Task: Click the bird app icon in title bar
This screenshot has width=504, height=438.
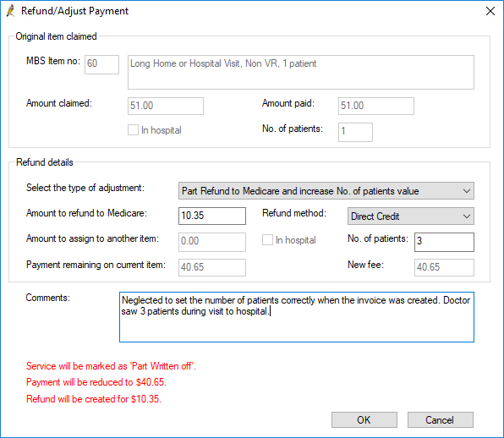Action: pyautogui.click(x=11, y=11)
